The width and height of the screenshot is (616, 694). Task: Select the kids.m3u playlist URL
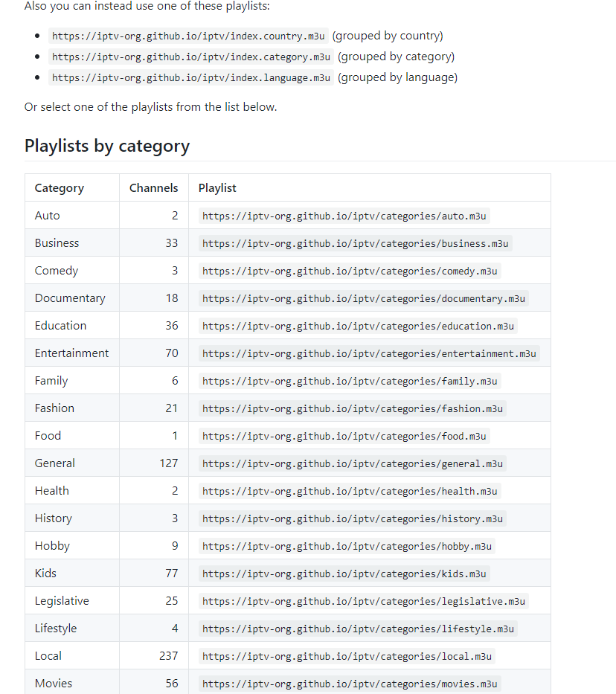coord(344,574)
